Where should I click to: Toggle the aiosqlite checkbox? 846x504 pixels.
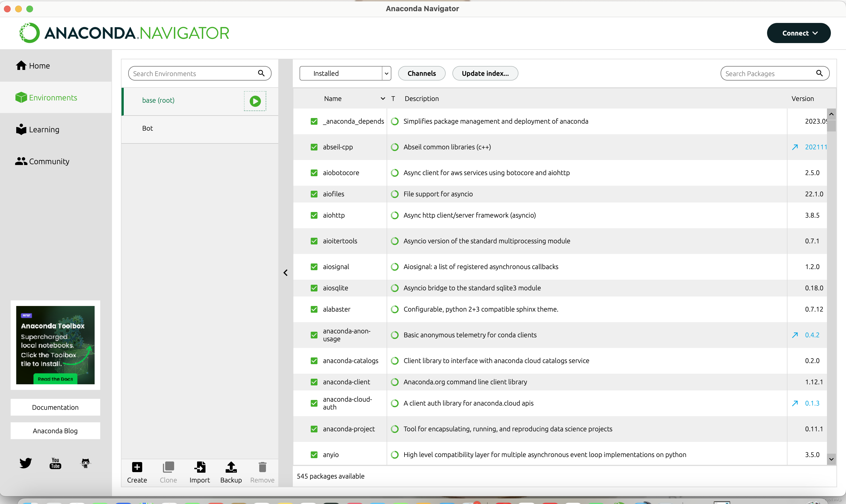pos(314,288)
